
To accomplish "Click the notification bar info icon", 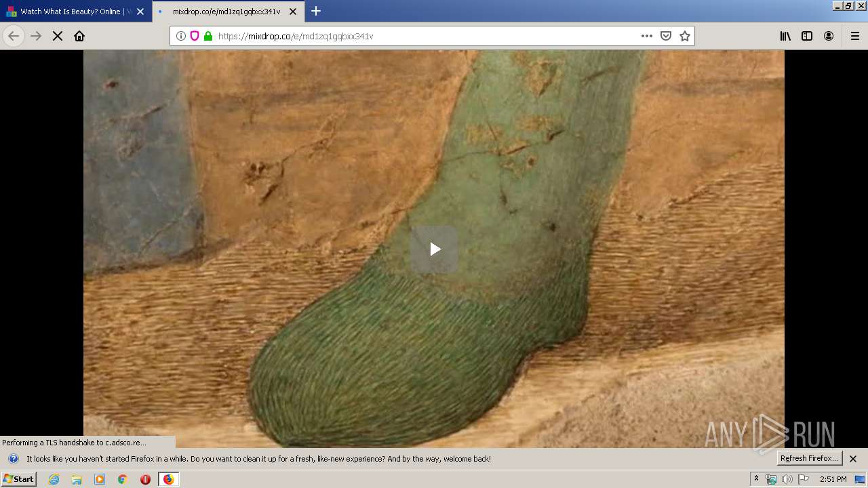I will coord(13,459).
